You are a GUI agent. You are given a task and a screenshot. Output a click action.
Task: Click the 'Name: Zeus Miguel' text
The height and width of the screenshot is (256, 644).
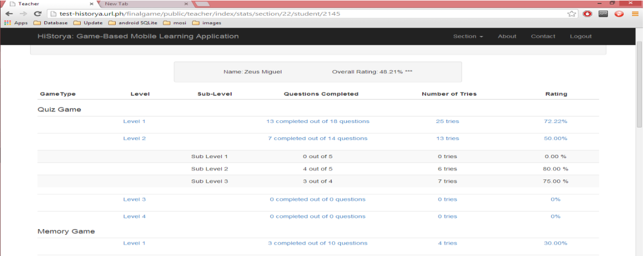pyautogui.click(x=252, y=72)
